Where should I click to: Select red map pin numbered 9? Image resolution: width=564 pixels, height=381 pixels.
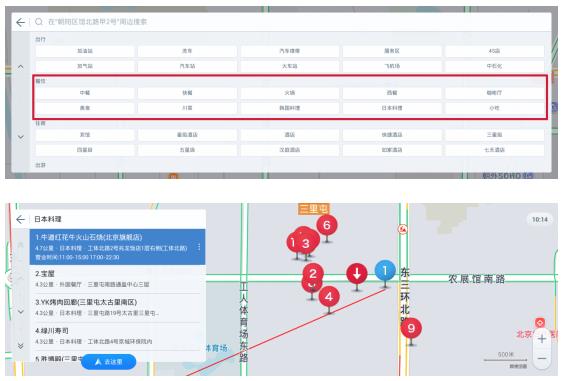(x=411, y=328)
